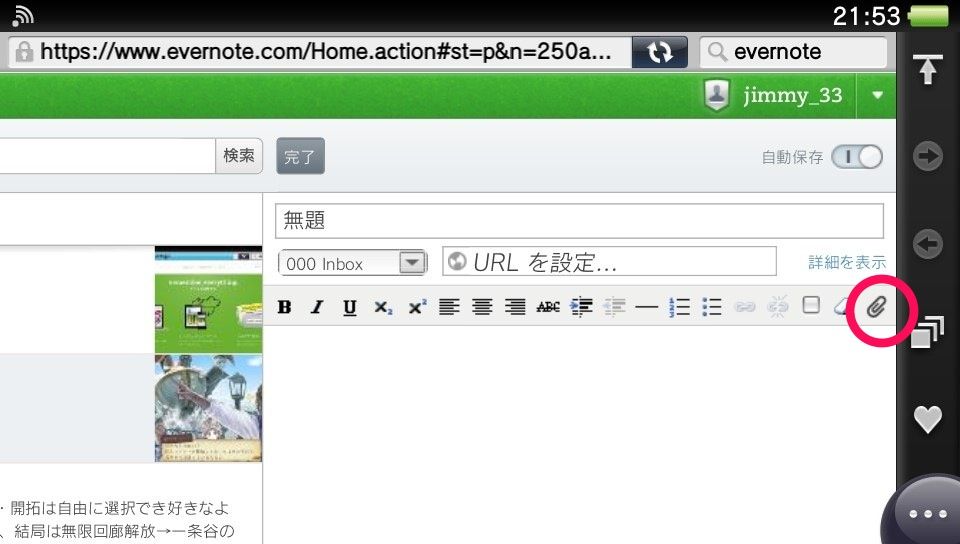
Task: Apply superscript formatting
Action: (417, 307)
